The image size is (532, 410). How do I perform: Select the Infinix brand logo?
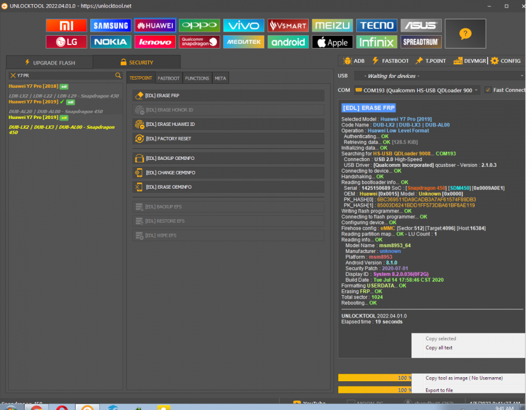click(x=377, y=42)
